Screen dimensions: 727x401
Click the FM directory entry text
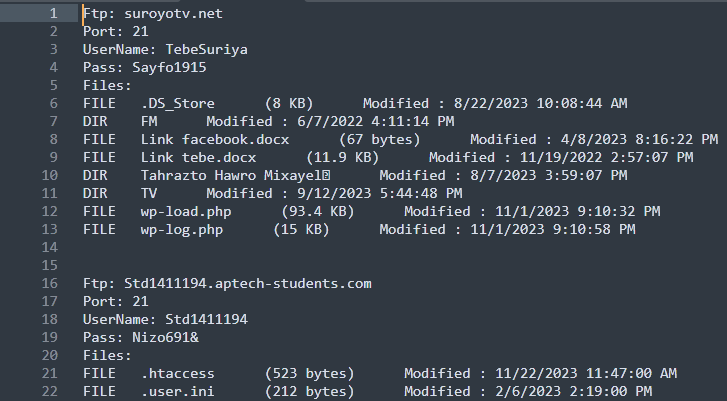pyautogui.click(x=149, y=121)
